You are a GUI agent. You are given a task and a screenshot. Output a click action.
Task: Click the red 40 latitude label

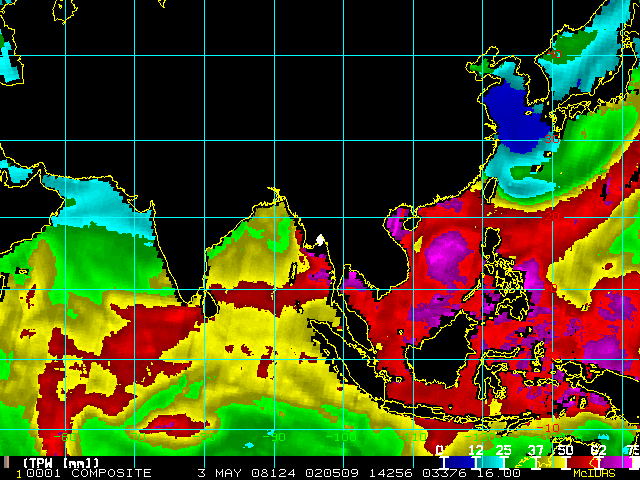[554, 54]
